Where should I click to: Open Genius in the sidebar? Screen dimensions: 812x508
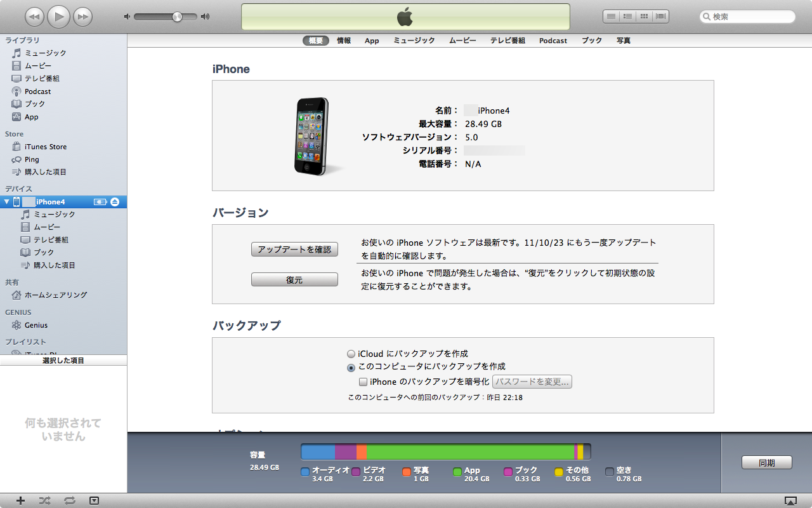tap(36, 325)
